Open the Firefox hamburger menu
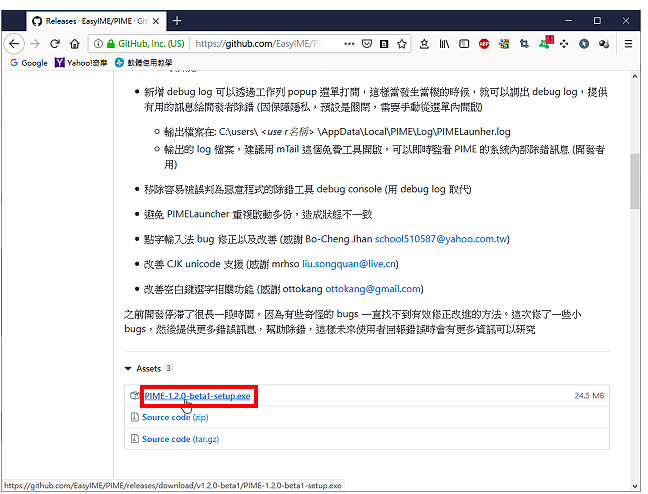This screenshot has height=494, width=648. point(628,44)
